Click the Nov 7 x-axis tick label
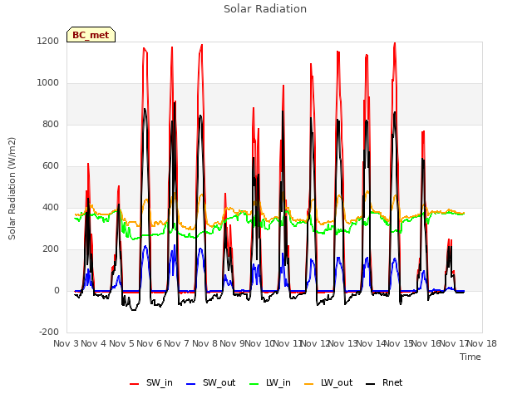Image resolution: width=532 pixels, height=399 pixels. click(177, 343)
